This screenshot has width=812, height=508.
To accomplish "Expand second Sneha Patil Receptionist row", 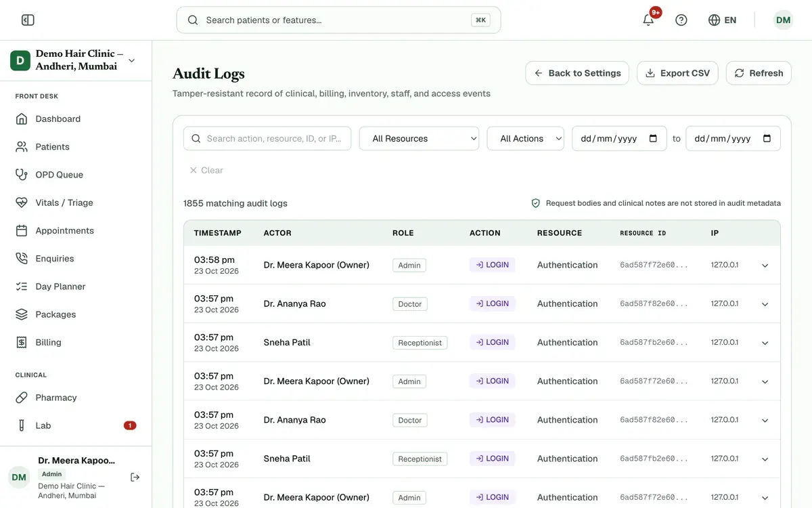I will click(765, 459).
